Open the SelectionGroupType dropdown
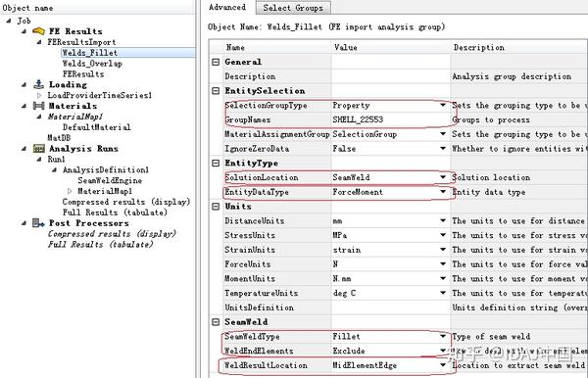The image size is (588, 378). point(443,105)
